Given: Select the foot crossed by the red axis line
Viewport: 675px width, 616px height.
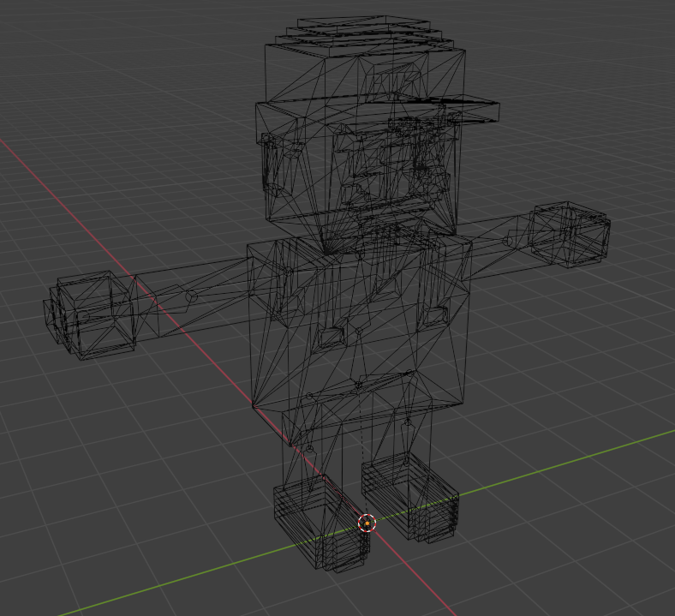Looking at the screenshot, I should (x=322, y=524).
